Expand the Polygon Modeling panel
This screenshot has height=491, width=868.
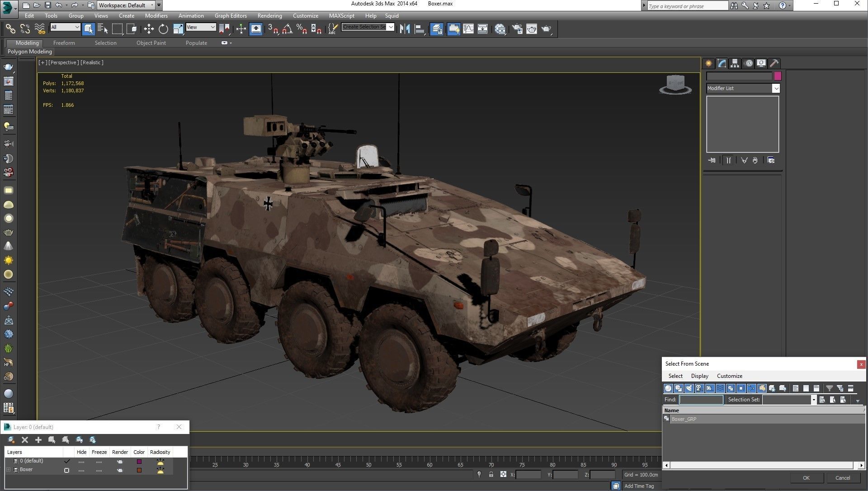30,52
